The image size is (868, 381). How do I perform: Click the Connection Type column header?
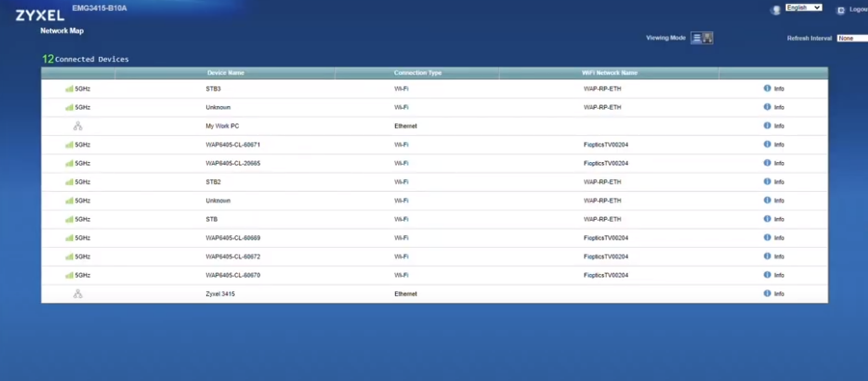point(417,73)
